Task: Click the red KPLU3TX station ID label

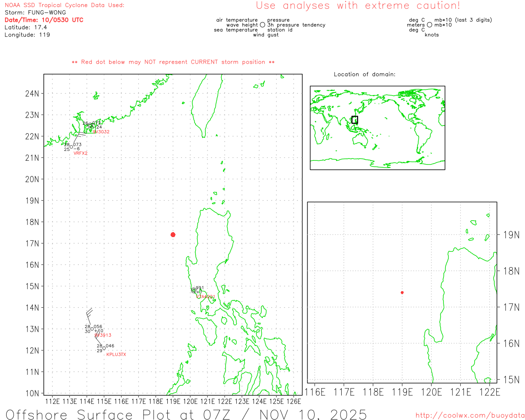Action: [116, 354]
